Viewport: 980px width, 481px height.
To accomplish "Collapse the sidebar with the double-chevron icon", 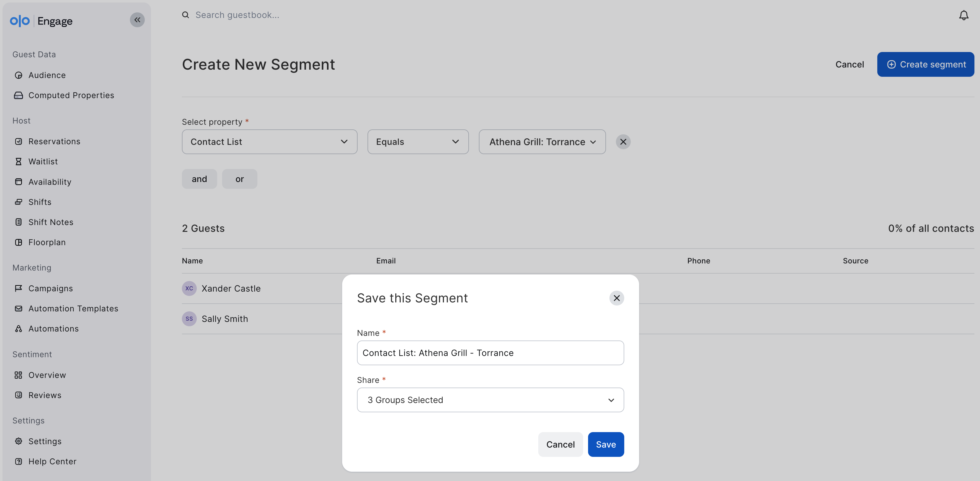I will (137, 20).
